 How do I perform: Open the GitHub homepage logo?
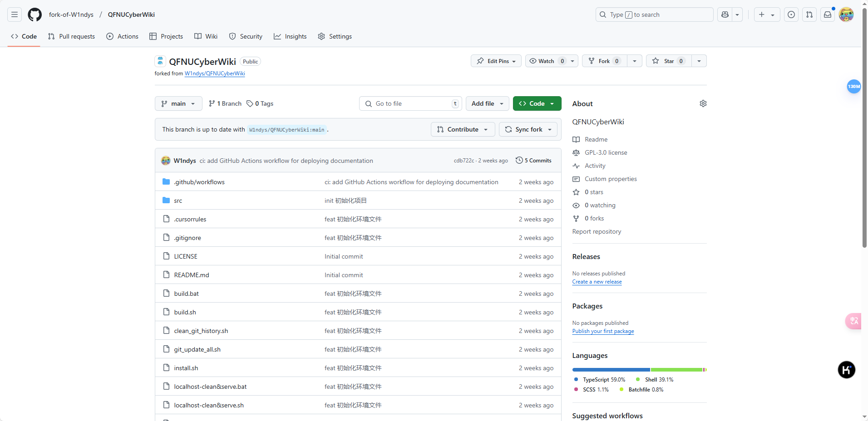tap(35, 15)
